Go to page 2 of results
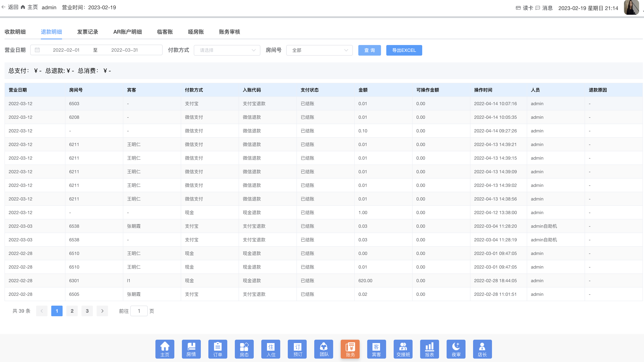 [72, 311]
